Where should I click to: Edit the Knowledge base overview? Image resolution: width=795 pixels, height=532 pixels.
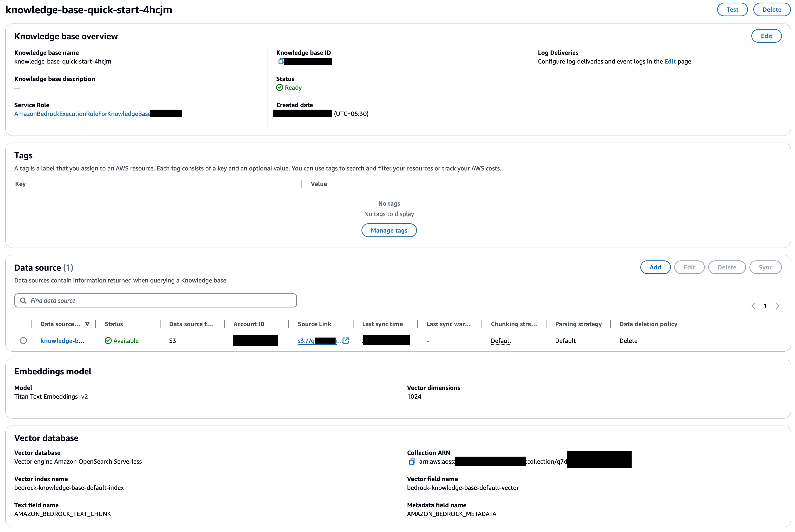(x=766, y=36)
